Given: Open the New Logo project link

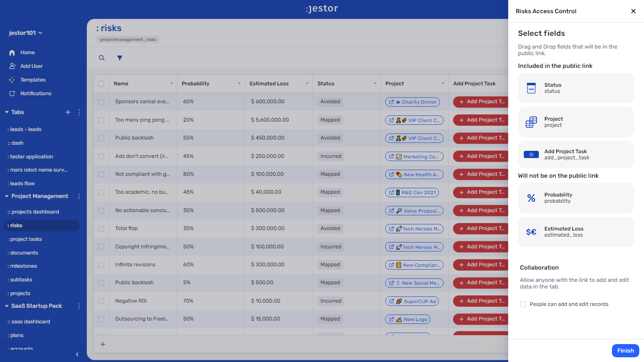Looking at the screenshot, I should point(408,319).
